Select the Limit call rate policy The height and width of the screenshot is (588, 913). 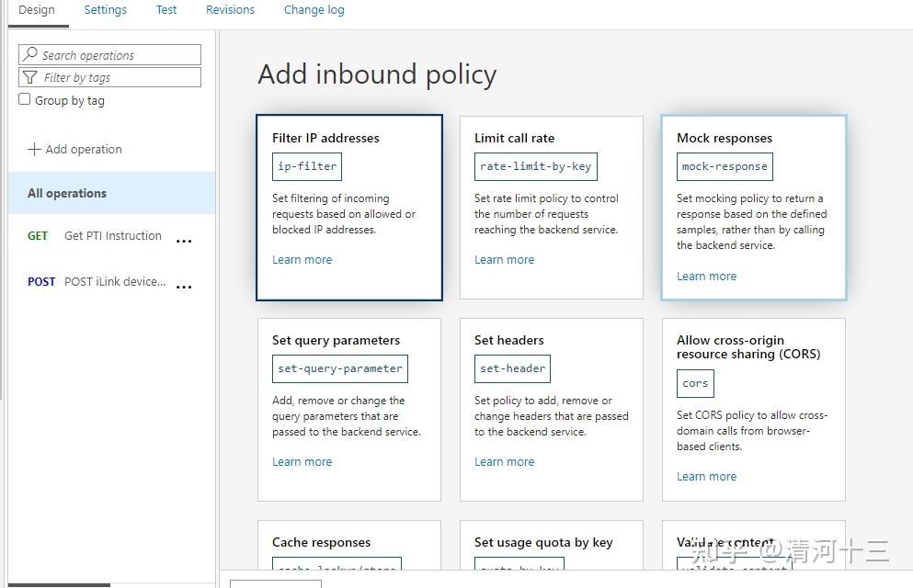551,207
